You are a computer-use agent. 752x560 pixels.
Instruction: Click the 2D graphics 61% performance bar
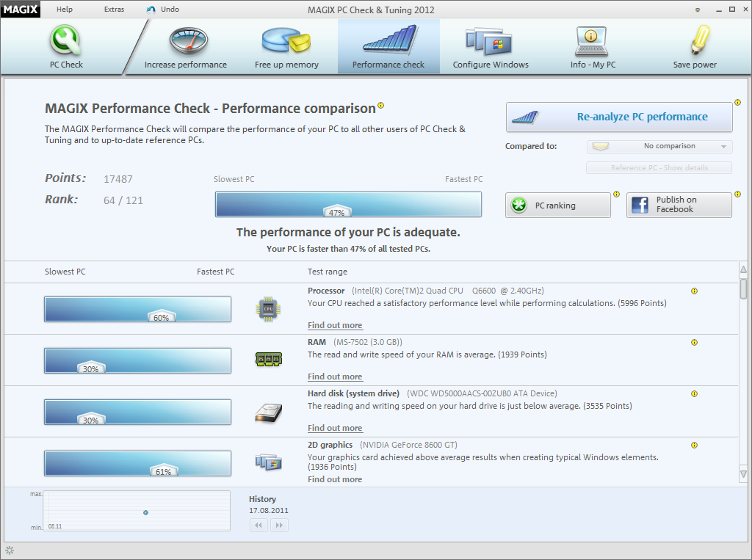coord(137,463)
